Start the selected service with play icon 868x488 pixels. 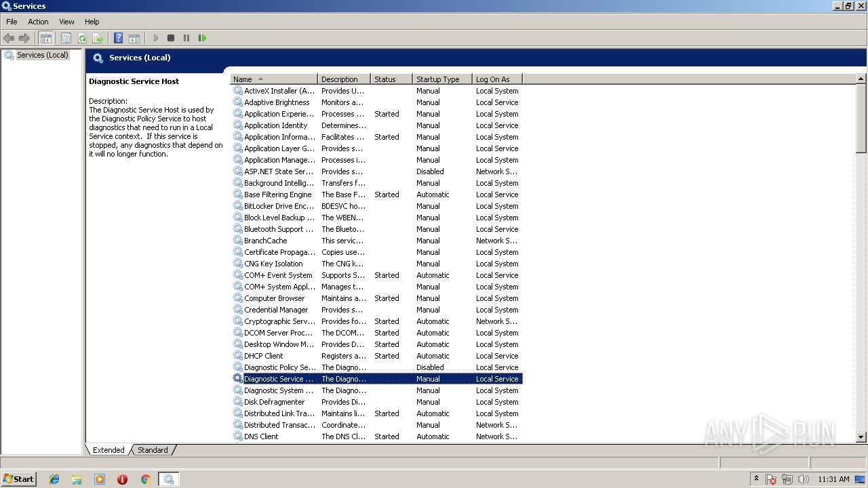(156, 39)
